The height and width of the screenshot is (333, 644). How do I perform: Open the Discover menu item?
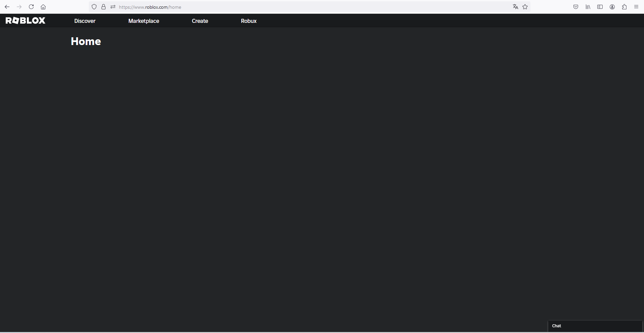[x=84, y=20]
